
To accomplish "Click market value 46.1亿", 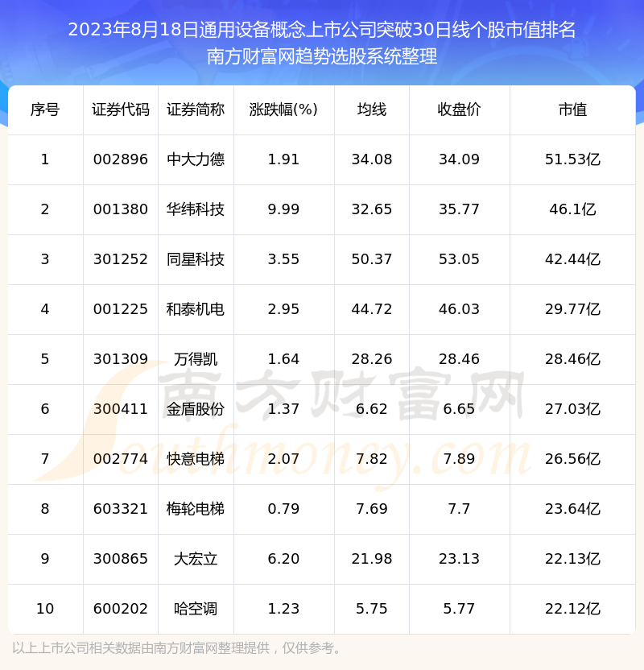I will click(572, 209).
